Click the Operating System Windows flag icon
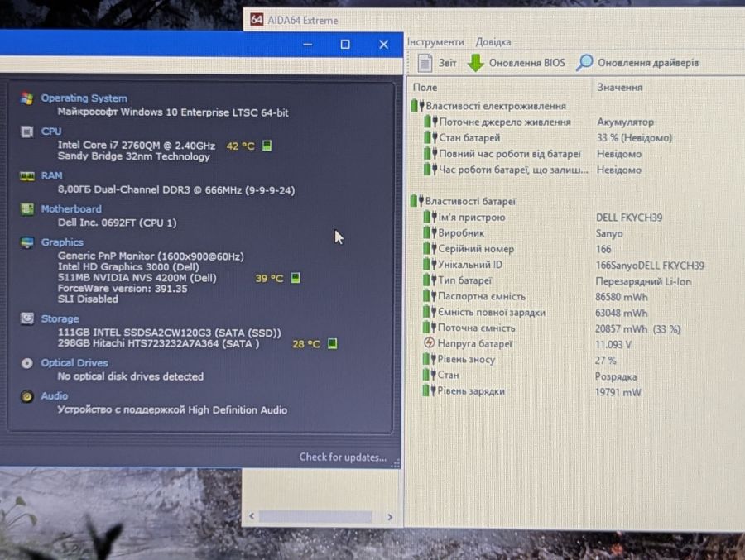Image resolution: width=745 pixels, height=560 pixels. pos(27,98)
